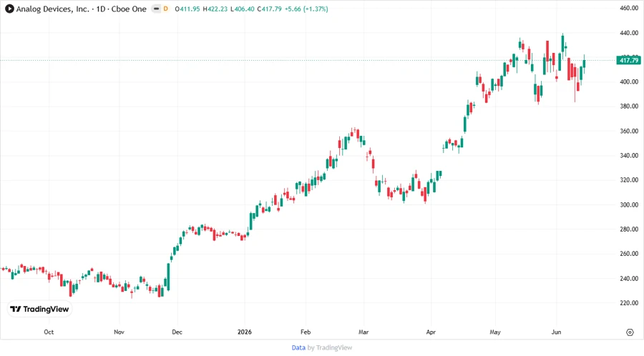644x356 pixels.
Task: Click the 280.00 price axis label
Action: coord(629,229)
